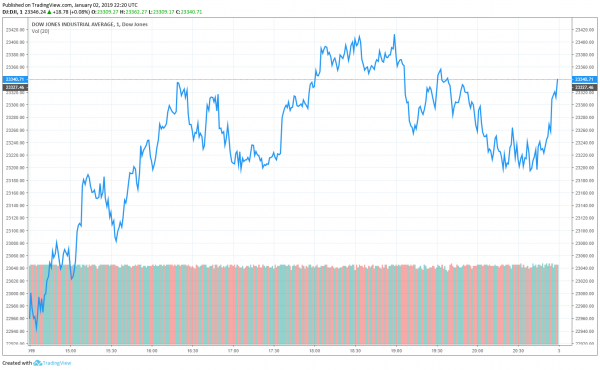Click the blue 23340.71 tag on right axis
The height and width of the screenshot is (370, 600).
tap(584, 80)
